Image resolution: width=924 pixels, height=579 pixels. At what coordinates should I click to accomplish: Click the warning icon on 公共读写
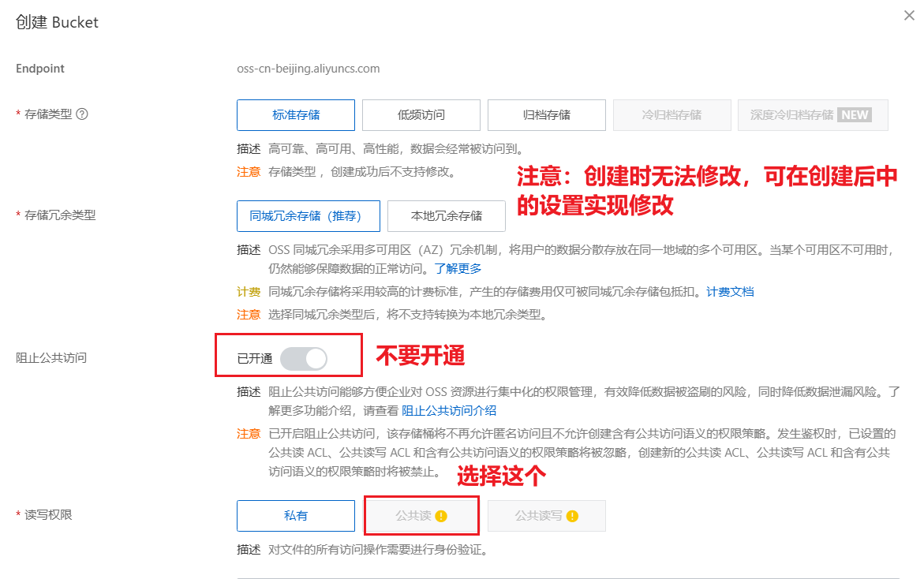(572, 516)
